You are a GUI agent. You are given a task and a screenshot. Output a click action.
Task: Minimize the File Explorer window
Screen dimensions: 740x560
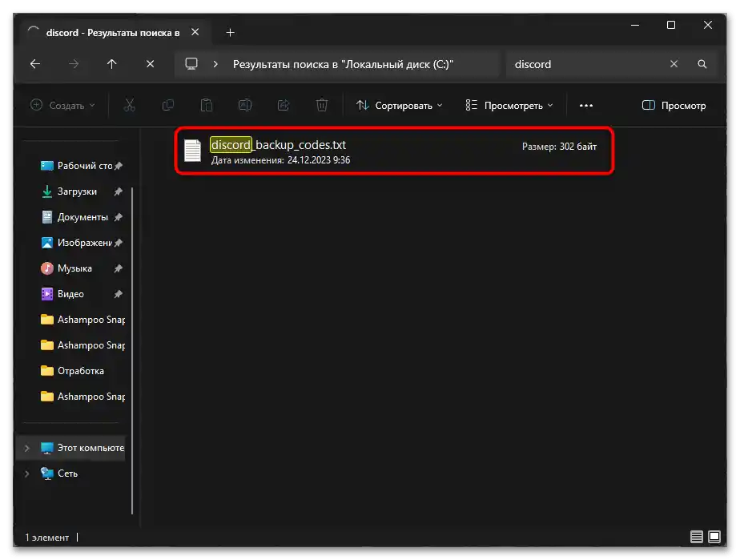635,25
